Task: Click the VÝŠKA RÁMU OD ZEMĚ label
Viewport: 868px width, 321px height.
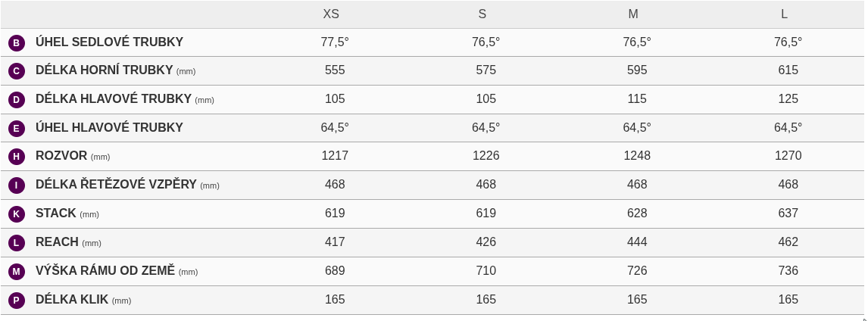Action: (105, 271)
